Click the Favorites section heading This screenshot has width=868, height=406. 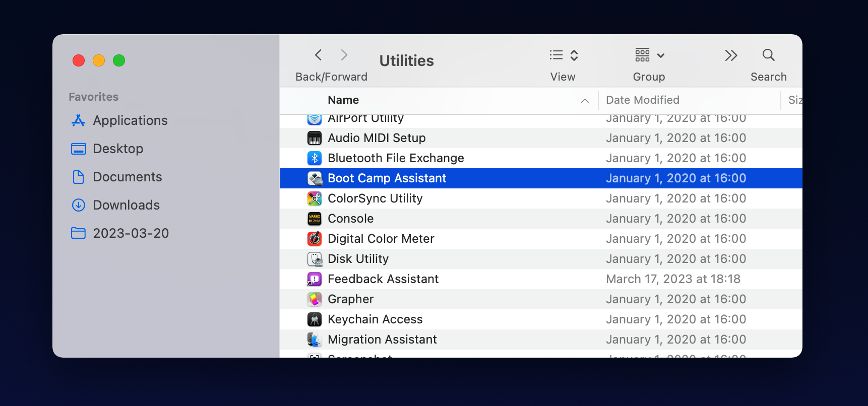click(94, 97)
